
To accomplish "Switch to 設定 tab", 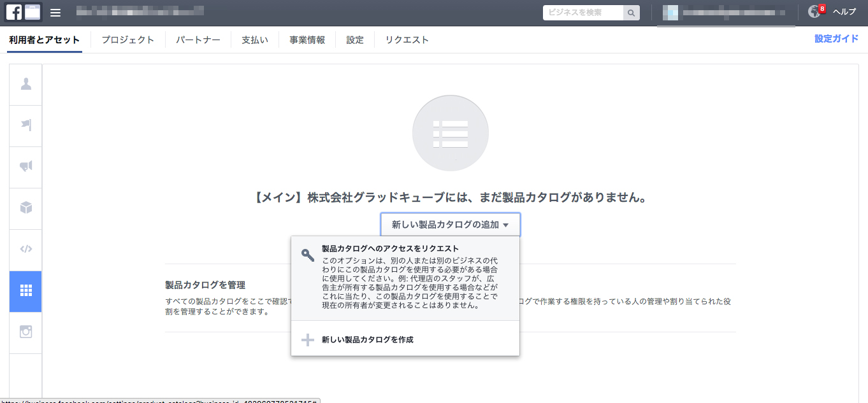I will click(355, 40).
